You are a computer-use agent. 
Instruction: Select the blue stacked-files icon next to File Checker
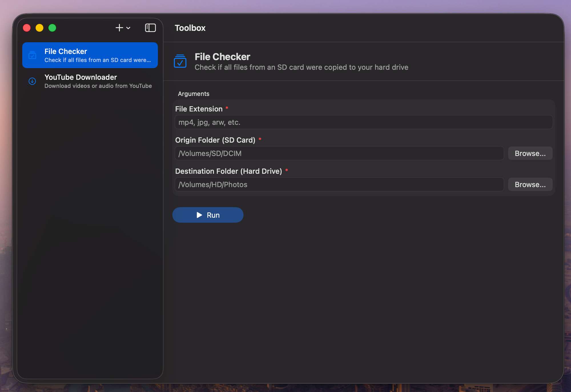pyautogui.click(x=32, y=55)
